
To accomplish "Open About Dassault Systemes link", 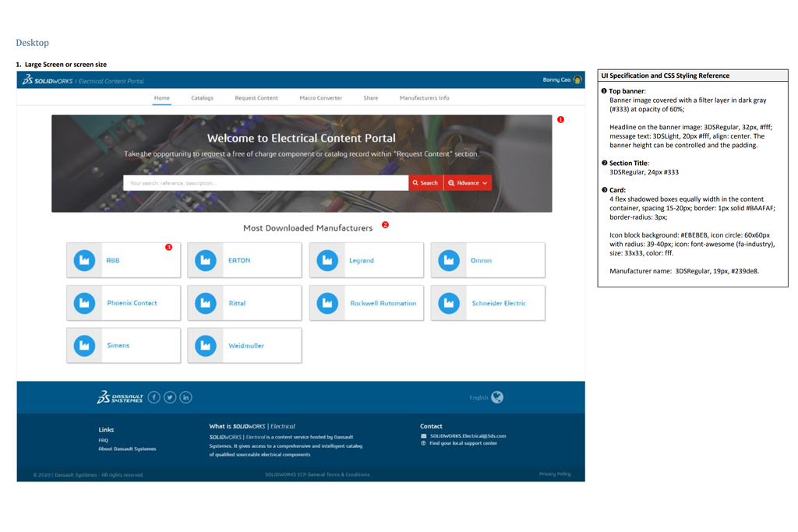I will point(127,449).
